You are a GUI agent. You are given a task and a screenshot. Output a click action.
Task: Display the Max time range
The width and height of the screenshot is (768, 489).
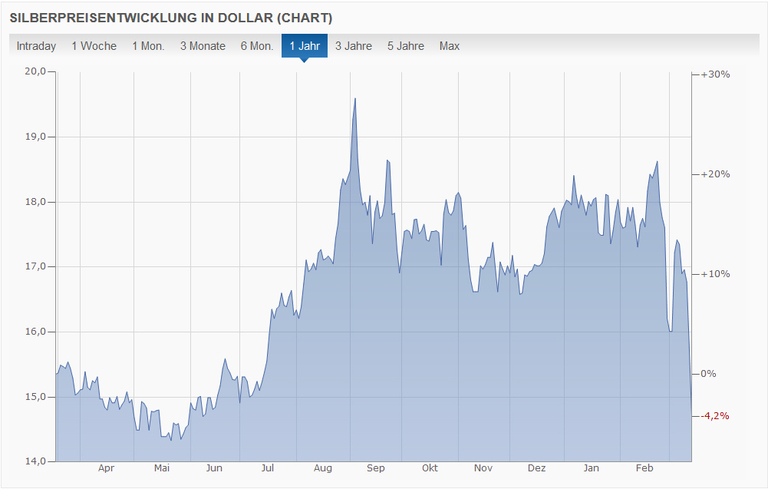click(449, 46)
